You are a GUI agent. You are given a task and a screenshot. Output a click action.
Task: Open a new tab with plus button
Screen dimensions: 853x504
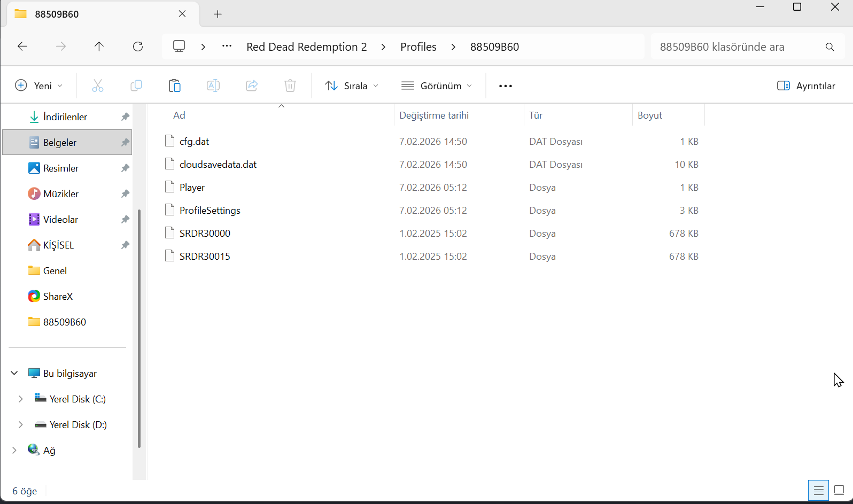click(x=218, y=14)
